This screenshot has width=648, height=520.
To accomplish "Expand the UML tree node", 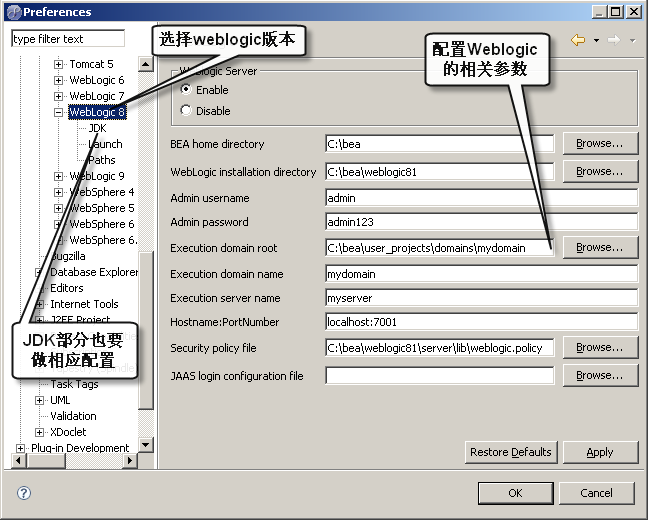I will (x=40, y=400).
